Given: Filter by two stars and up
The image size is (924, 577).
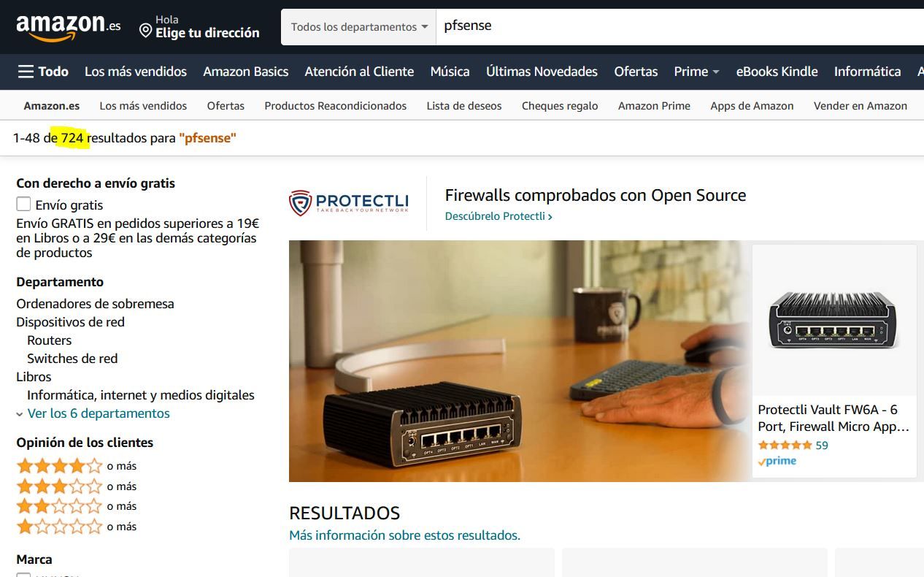Looking at the screenshot, I should 60,506.
